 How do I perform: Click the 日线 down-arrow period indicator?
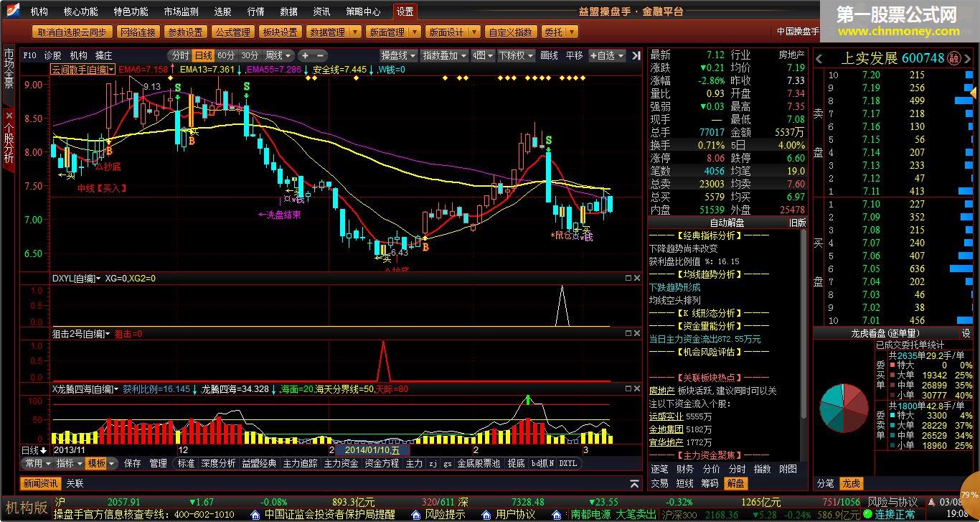click(34, 449)
